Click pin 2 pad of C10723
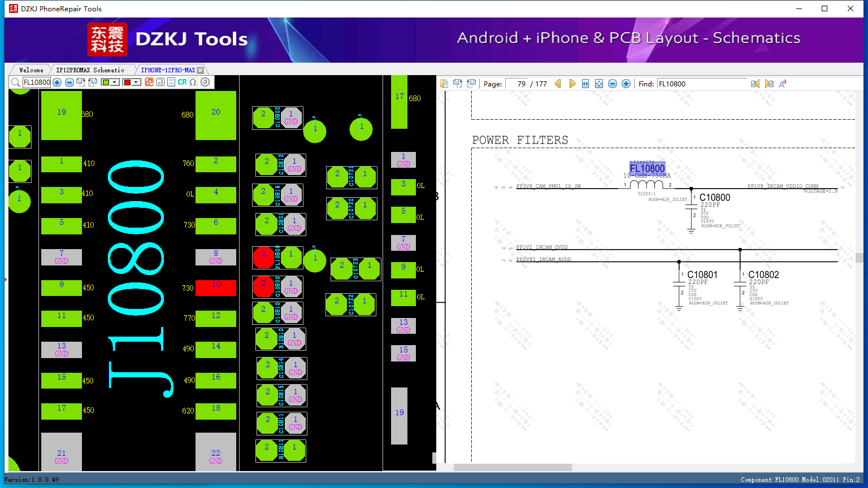The image size is (868, 488). [342, 269]
